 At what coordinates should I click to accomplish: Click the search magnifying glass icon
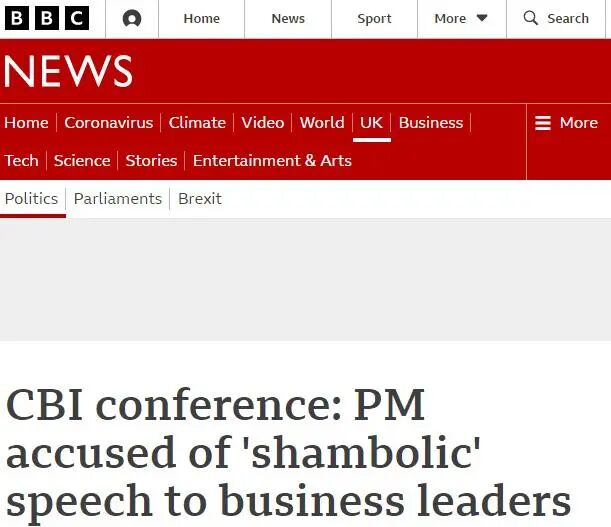pyautogui.click(x=530, y=18)
